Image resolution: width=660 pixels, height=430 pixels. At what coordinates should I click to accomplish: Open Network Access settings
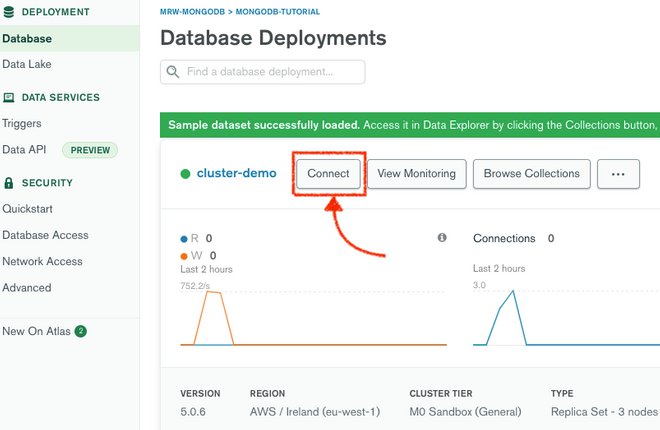pos(43,261)
